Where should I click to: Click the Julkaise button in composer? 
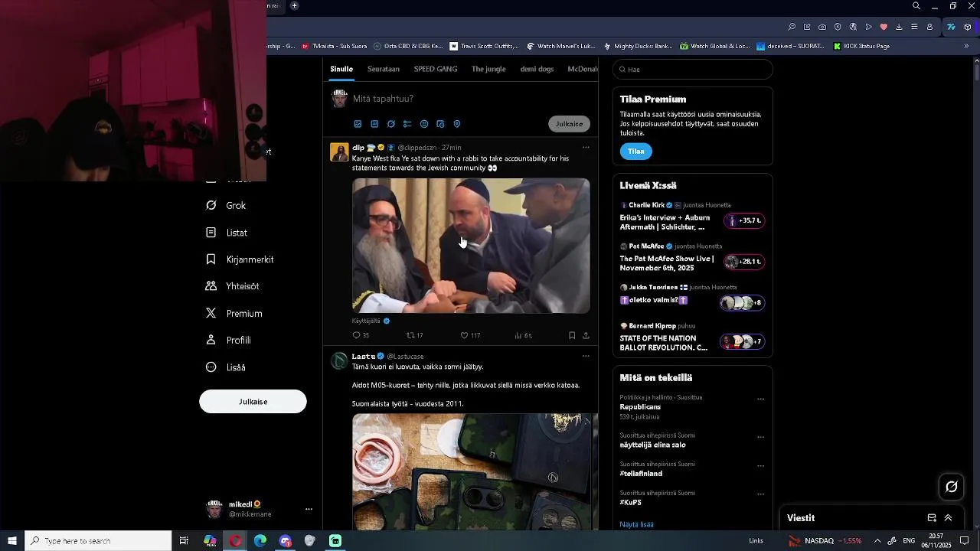pyautogui.click(x=569, y=124)
